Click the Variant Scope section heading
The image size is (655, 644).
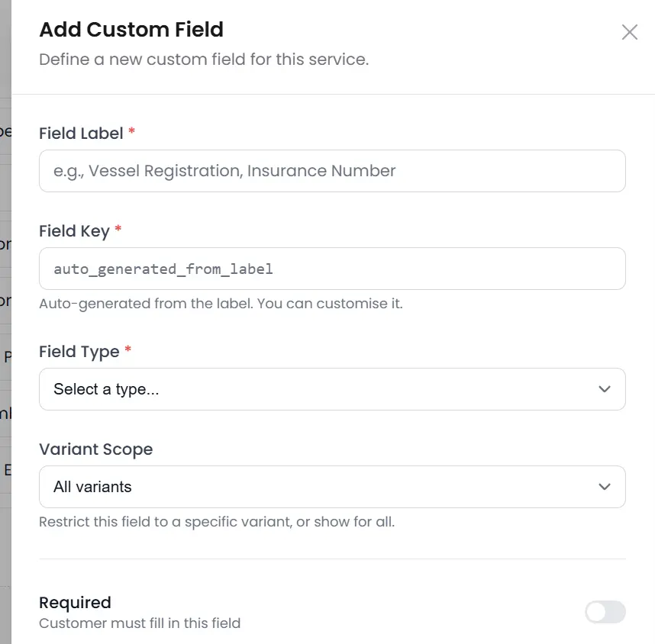pyautogui.click(x=95, y=449)
